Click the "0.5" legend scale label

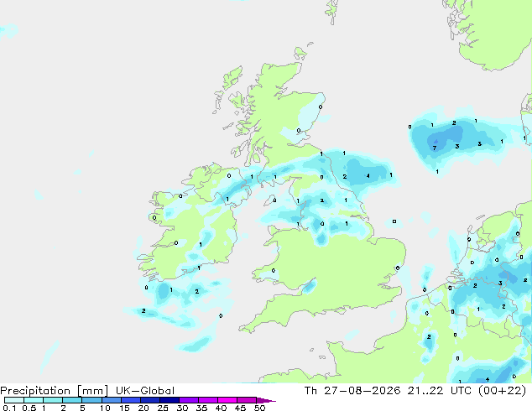29,408
